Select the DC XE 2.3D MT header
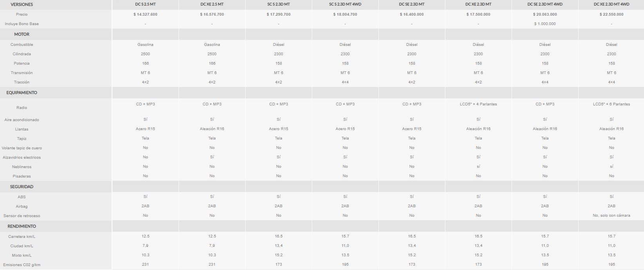The height and width of the screenshot is (270, 644). tap(478, 4)
